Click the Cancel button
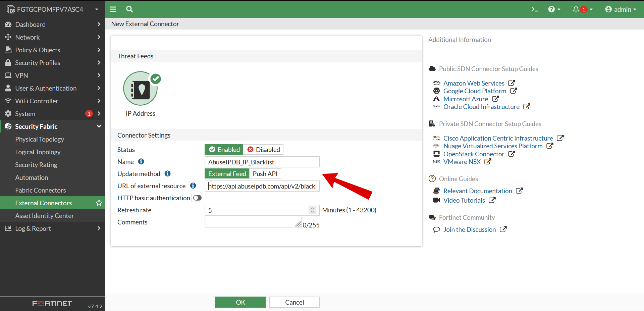This screenshot has height=311, width=644. pyautogui.click(x=294, y=302)
